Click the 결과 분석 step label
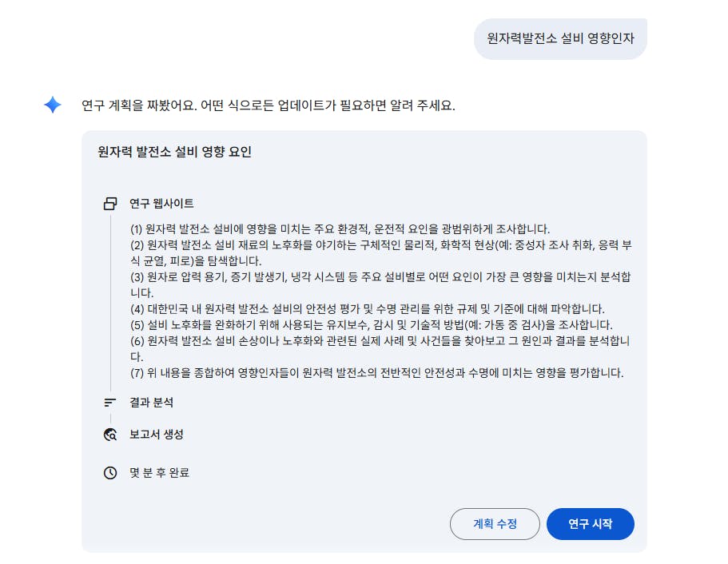This screenshot has height=564, width=728. (148, 403)
